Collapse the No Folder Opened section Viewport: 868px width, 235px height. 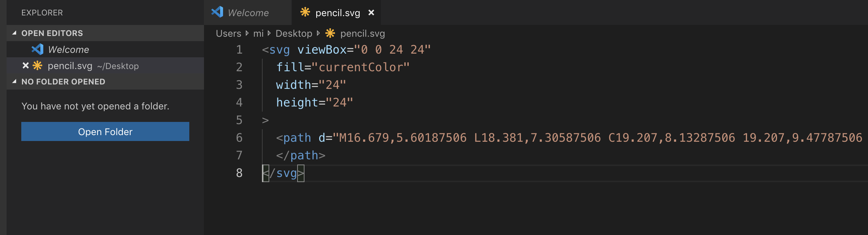point(14,82)
